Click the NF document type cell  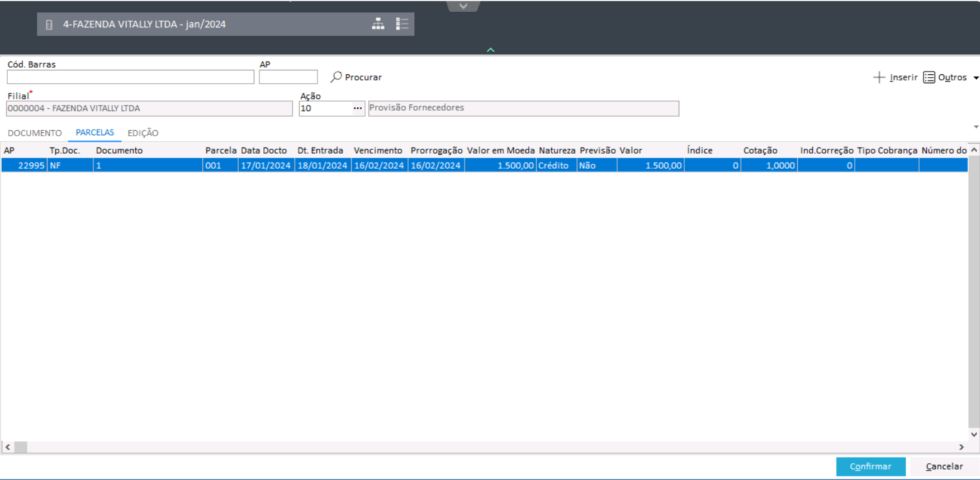[70, 165]
